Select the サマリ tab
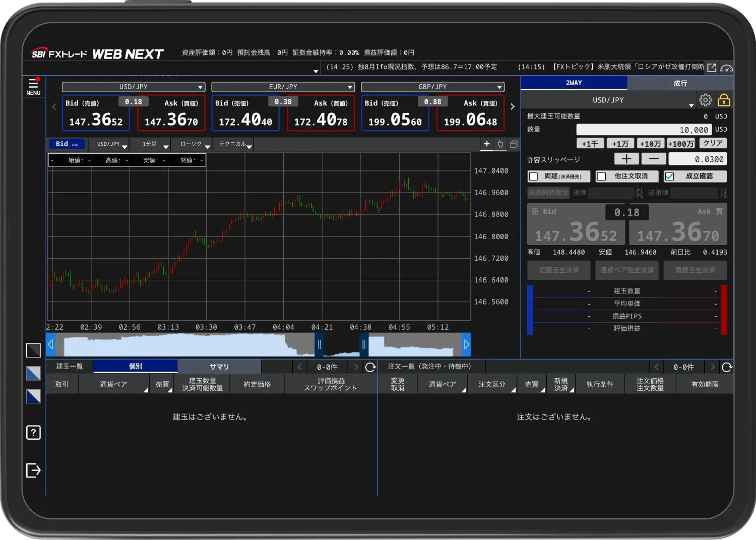 pyautogui.click(x=219, y=367)
